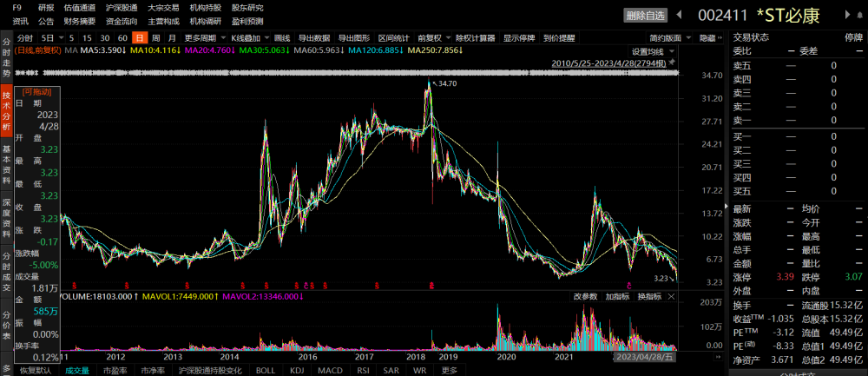The width and height of the screenshot is (868, 376).
Task: Expand the 更多周期 dropdown
Action: click(x=206, y=38)
